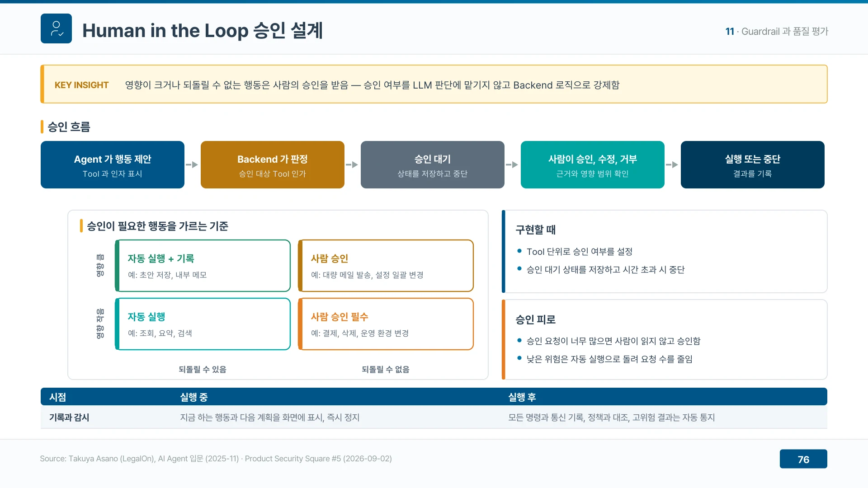Select the '승인 대기' flow box
The image size is (868, 488).
[x=433, y=164]
